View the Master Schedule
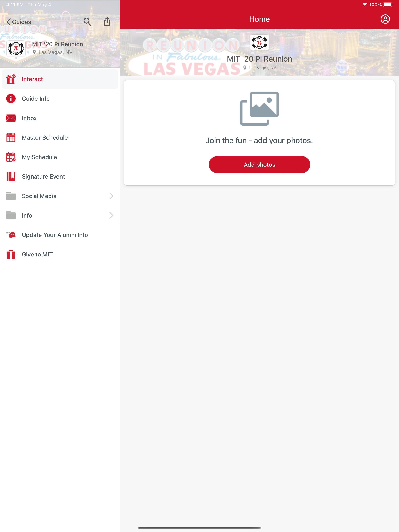The height and width of the screenshot is (532, 399). pos(45,137)
